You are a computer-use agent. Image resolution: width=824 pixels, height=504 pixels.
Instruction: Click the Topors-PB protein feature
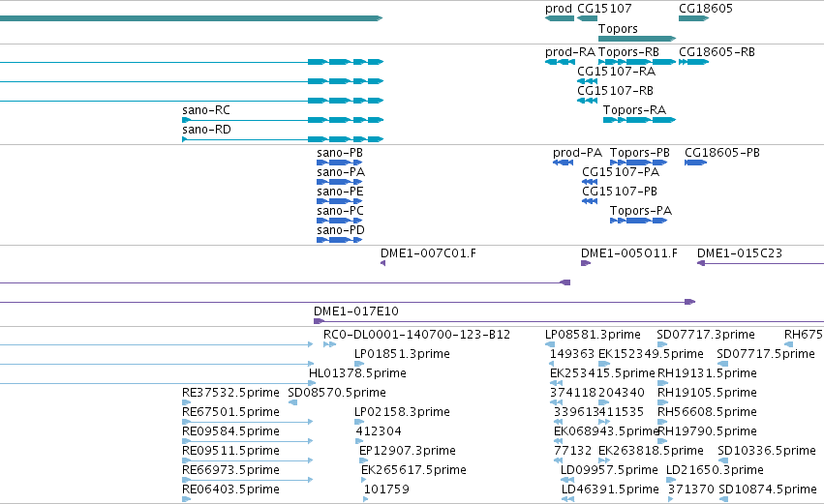tap(638, 163)
